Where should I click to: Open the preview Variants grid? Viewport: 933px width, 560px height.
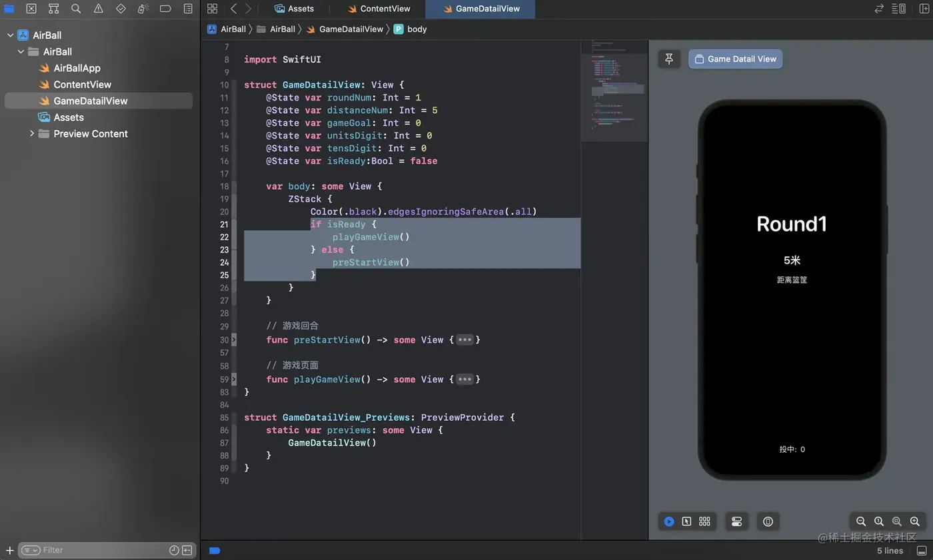point(704,521)
